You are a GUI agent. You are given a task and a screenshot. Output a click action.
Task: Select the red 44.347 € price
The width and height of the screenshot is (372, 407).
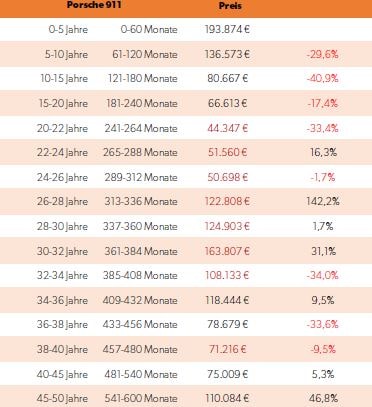click(x=228, y=128)
